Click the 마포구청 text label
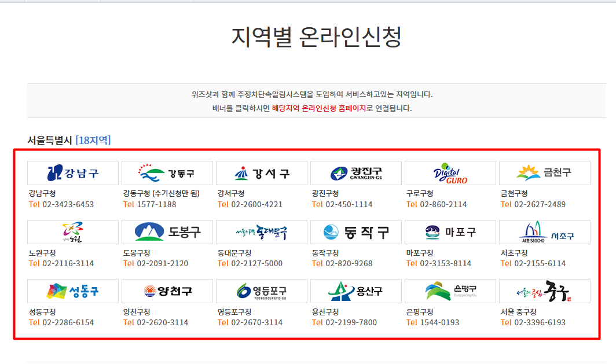616x364 pixels. coord(420,253)
